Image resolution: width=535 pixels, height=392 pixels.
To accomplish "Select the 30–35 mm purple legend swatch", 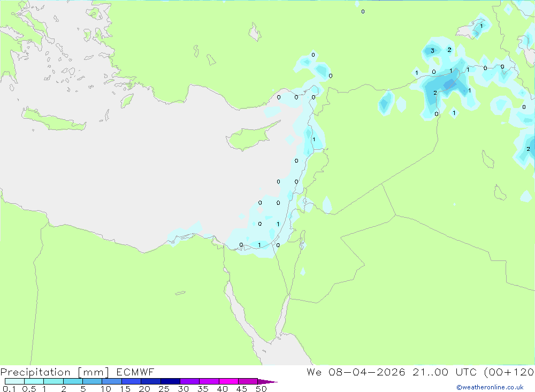I will [190, 381].
